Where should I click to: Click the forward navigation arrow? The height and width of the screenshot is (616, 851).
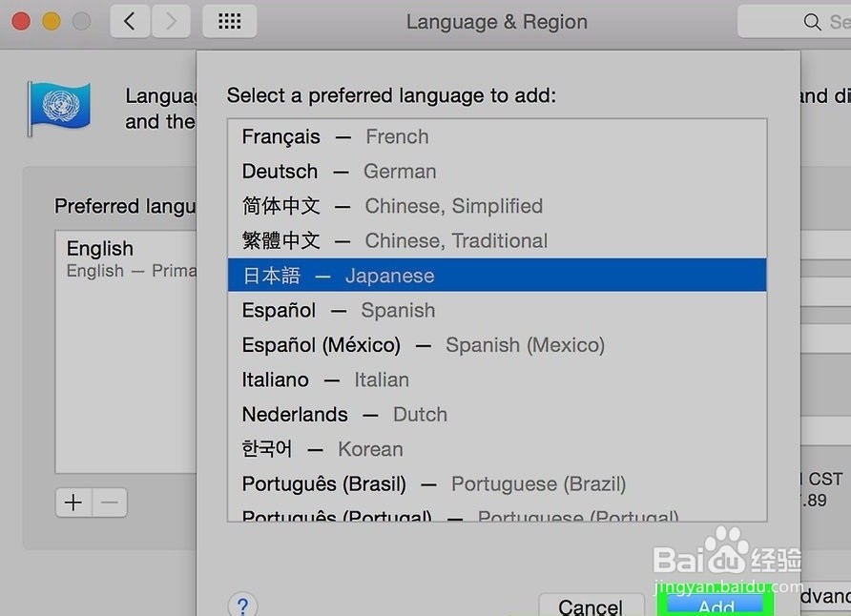tap(170, 21)
